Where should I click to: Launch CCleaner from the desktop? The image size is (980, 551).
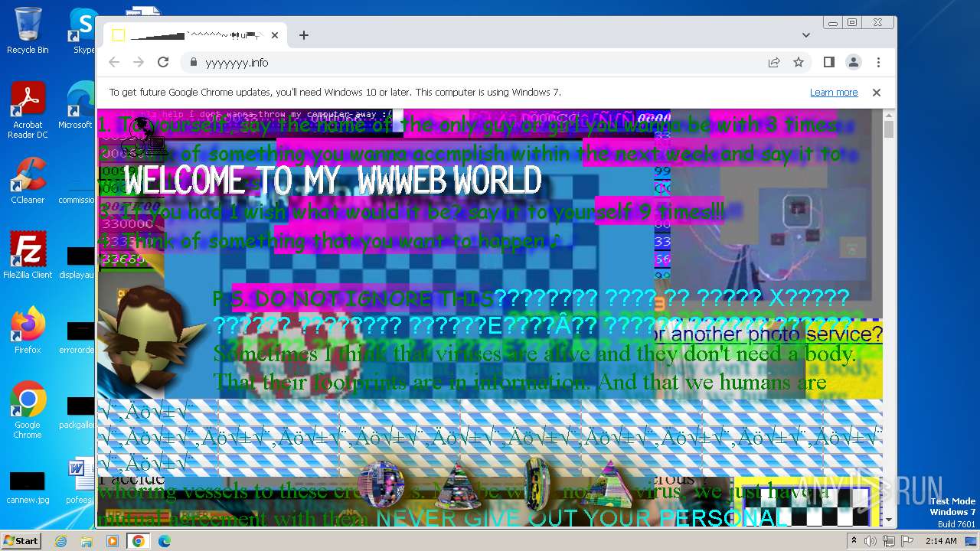(28, 181)
